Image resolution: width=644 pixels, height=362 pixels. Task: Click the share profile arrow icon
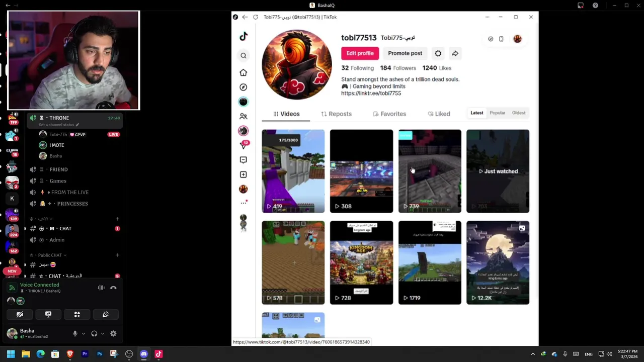[x=455, y=53]
